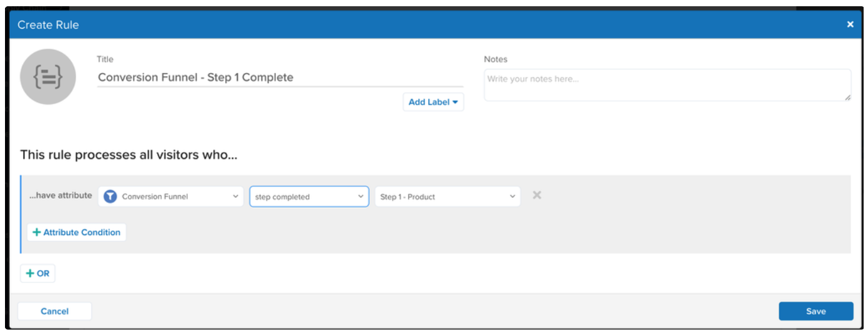Click into the Notes text area
The width and height of the screenshot is (868, 333).
coord(667,85)
